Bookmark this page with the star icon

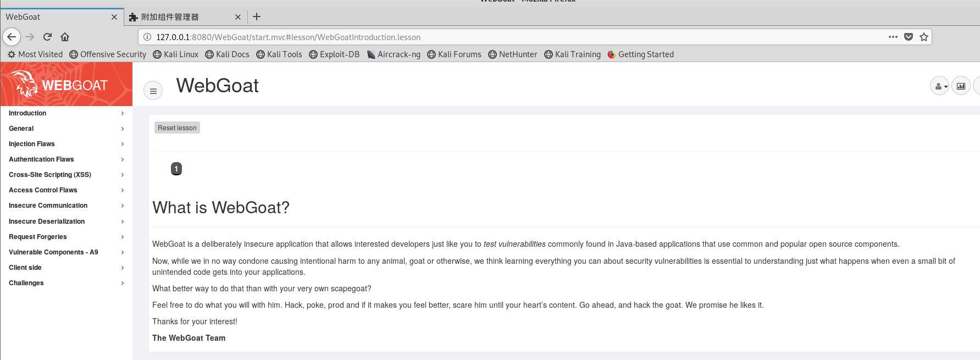924,37
